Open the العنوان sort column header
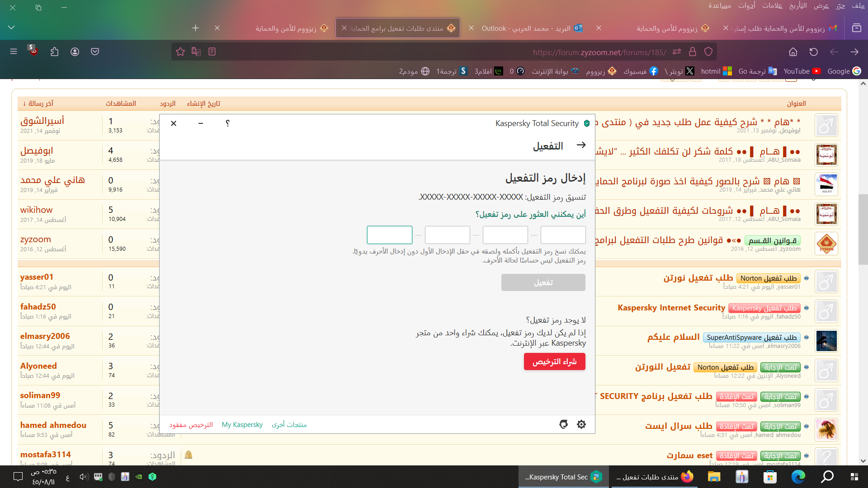The width and height of the screenshot is (868, 488). click(796, 103)
